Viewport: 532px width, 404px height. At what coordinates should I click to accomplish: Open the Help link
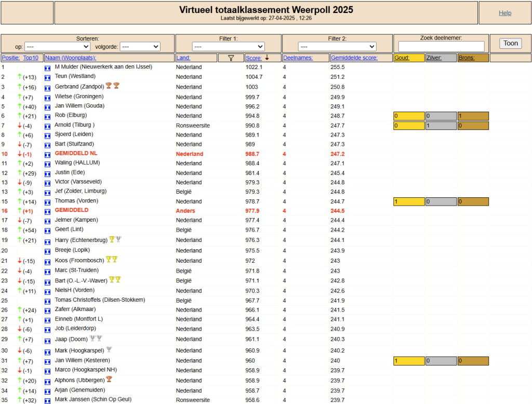point(505,13)
